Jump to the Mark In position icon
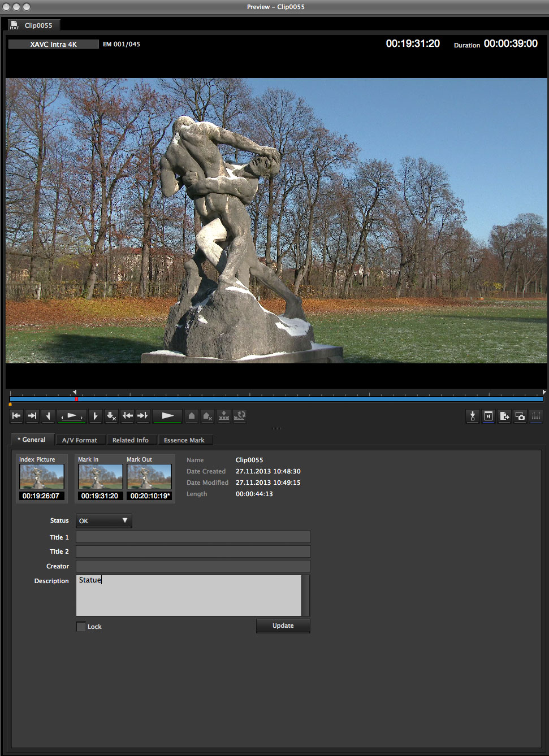 127,416
